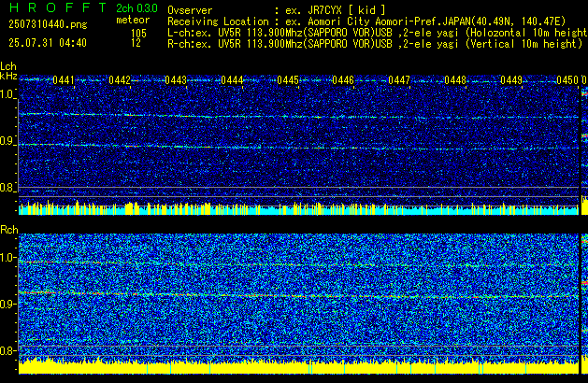Screen dimensions: 588x383
Task: Select the 0446 time marker
Action: [x=343, y=80]
